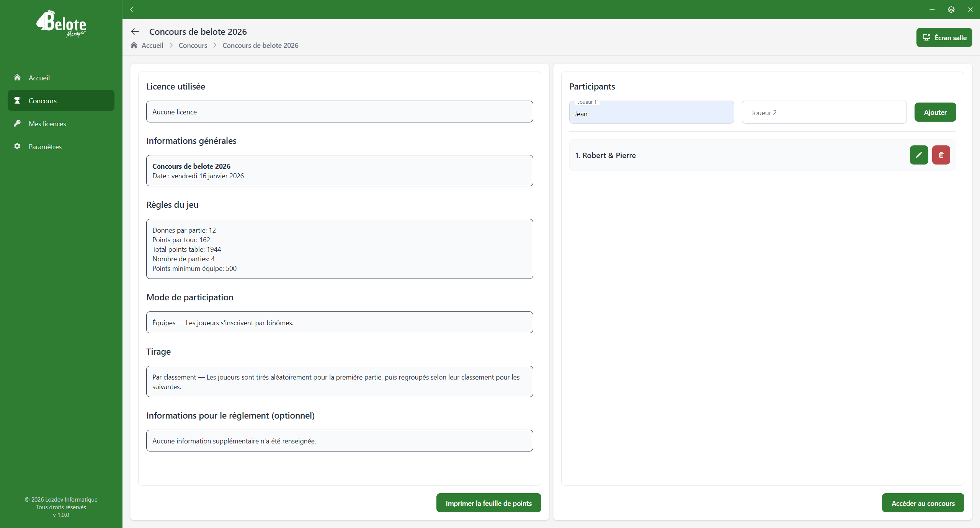Image resolution: width=980 pixels, height=528 pixels.
Task: Focus the Joueur 2 input field
Action: (824, 112)
